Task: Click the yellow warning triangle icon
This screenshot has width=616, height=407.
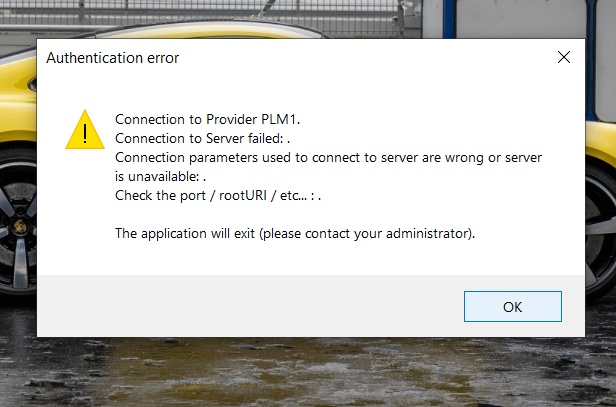Action: (x=85, y=132)
